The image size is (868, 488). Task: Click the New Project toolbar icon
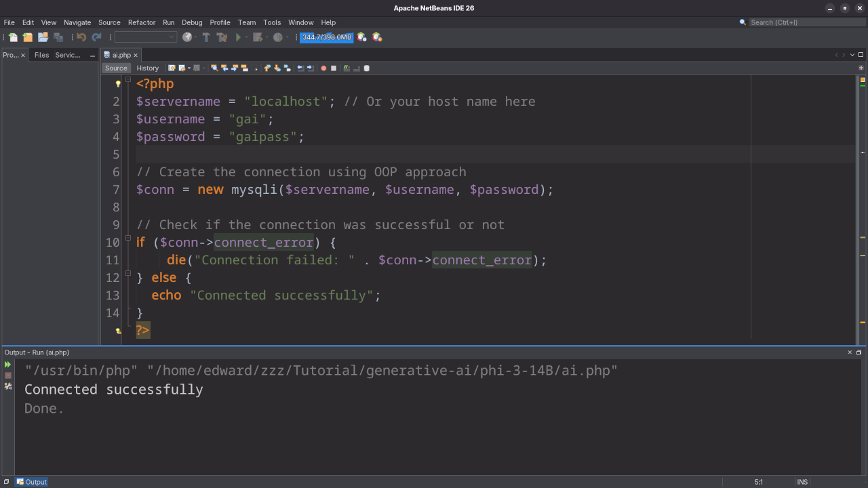pos(28,37)
